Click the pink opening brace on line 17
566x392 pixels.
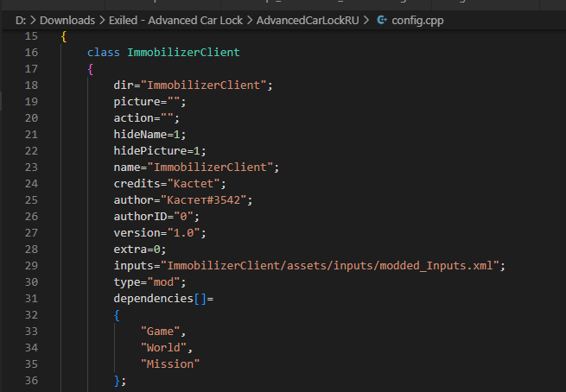(90, 69)
